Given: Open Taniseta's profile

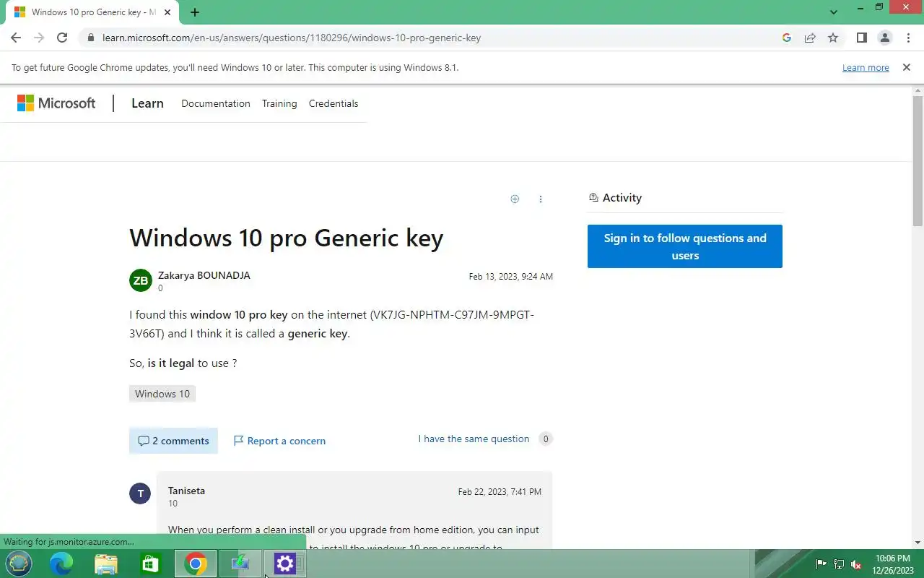Looking at the screenshot, I should [x=186, y=491].
